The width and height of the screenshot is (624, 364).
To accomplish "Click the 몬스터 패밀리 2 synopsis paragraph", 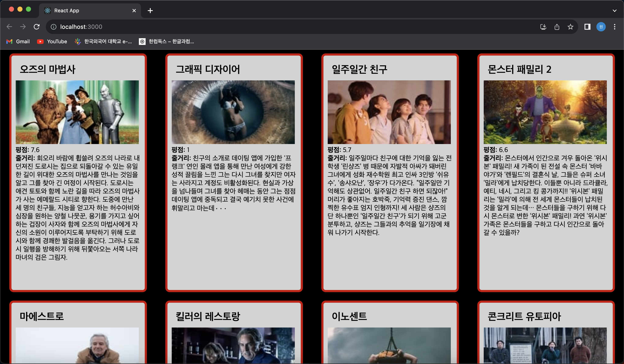I will (x=546, y=195).
